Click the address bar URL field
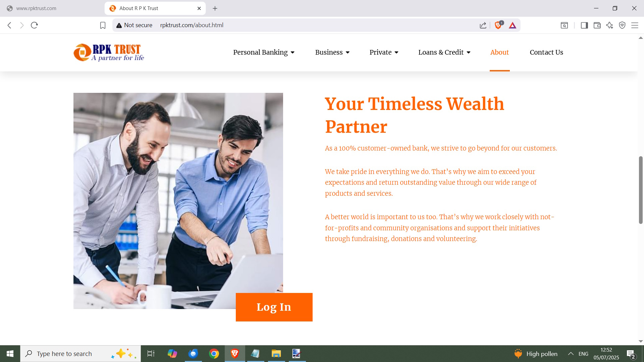The height and width of the screenshot is (362, 644). pyautogui.click(x=315, y=25)
